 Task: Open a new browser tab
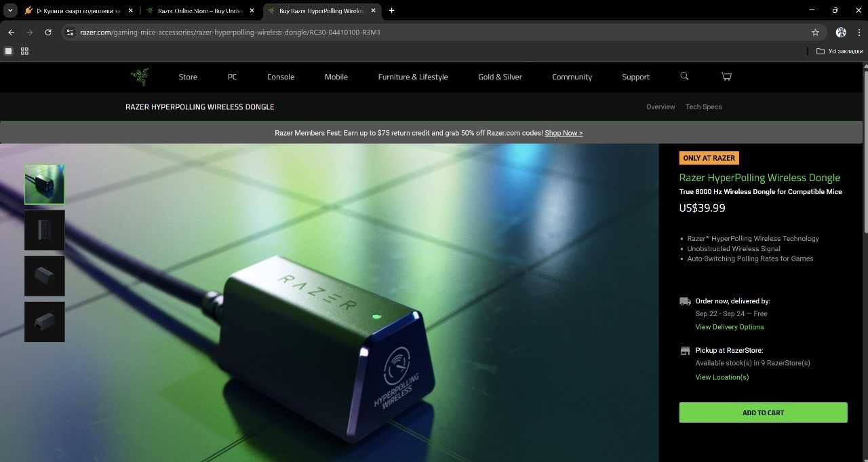[391, 10]
